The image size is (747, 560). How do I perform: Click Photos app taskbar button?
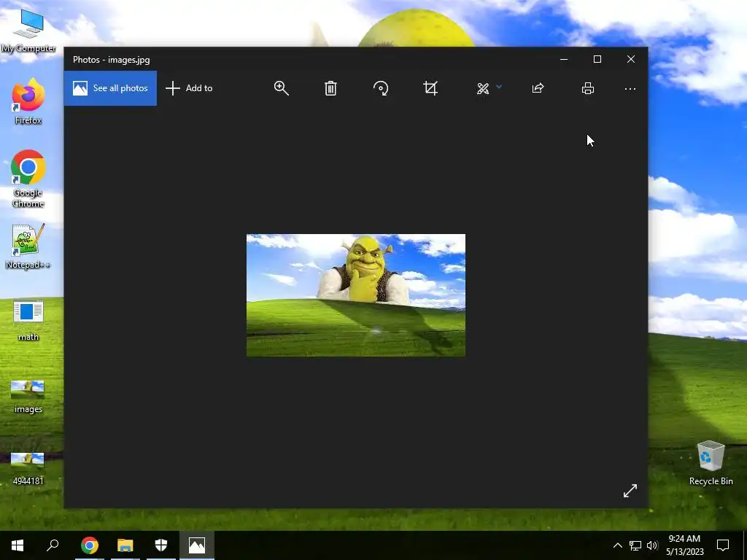197,545
